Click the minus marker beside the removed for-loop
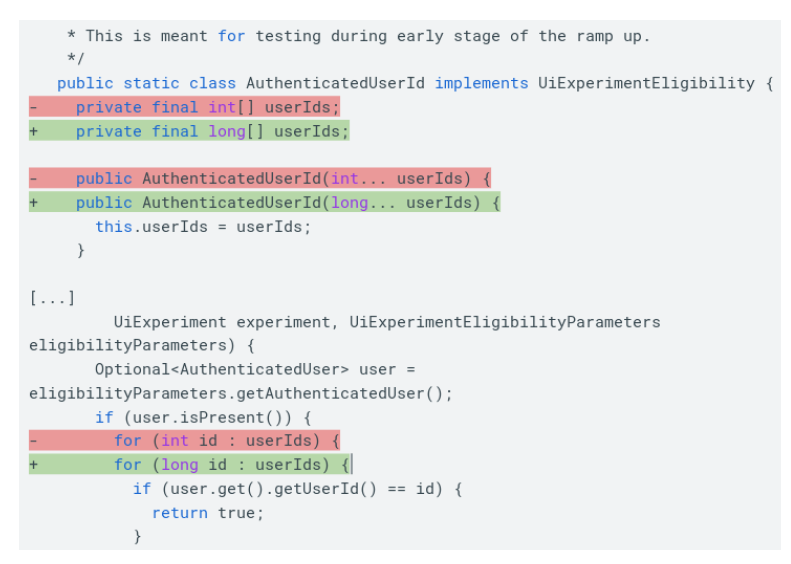Viewport: 791px width, 564px height. pos(34,441)
